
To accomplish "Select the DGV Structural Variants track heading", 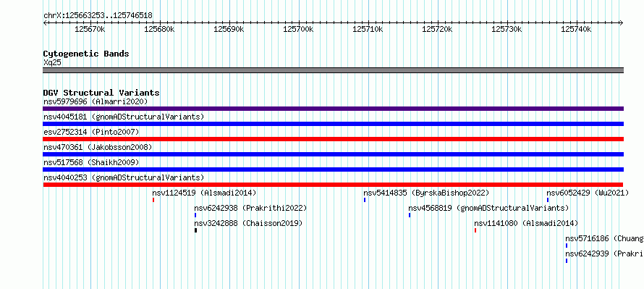I will point(101,93).
